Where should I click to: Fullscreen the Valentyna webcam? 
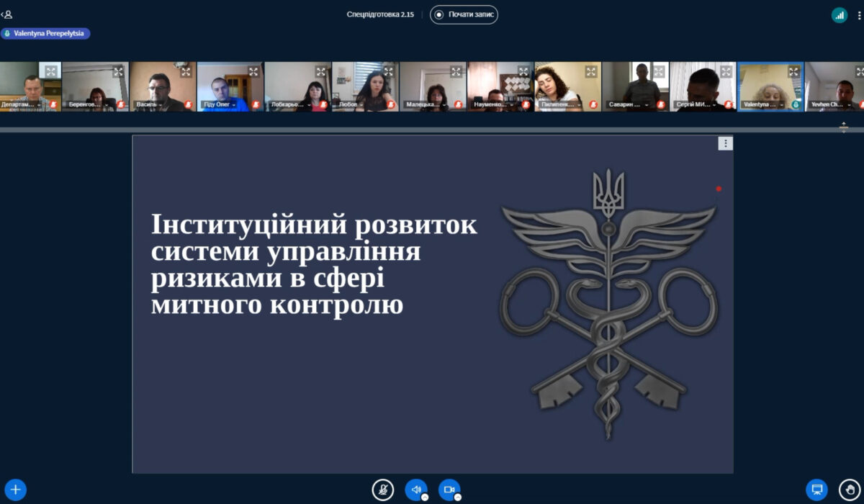[x=793, y=71]
